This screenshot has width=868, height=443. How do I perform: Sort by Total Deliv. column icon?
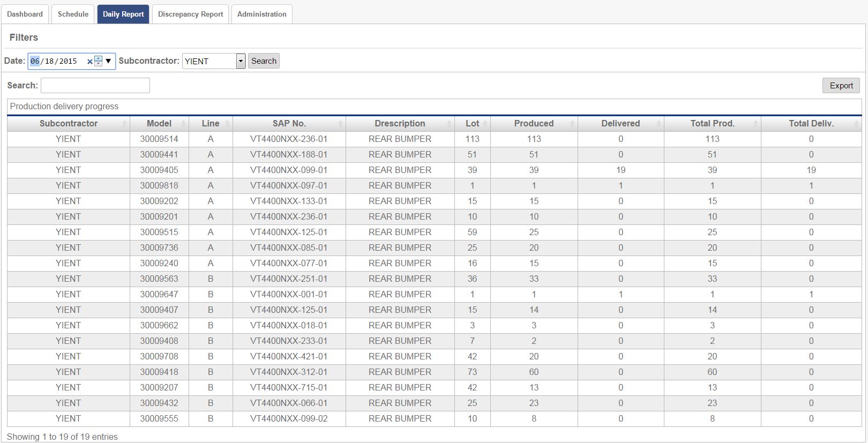[x=856, y=124]
